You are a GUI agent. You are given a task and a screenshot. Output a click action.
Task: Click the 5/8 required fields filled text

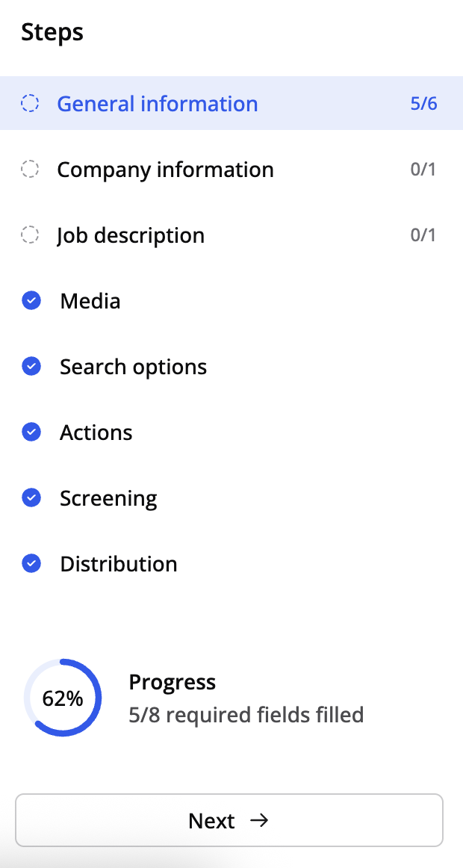246,715
